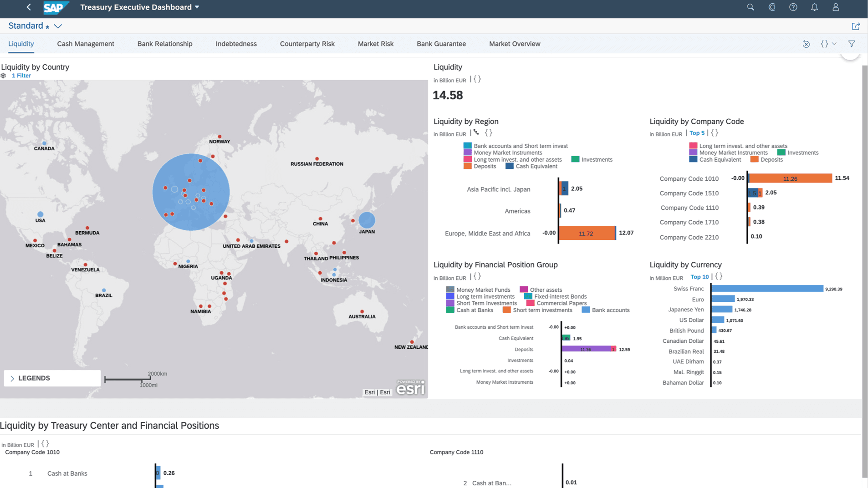Select the Counterparty Risk tab
This screenshot has width=868, height=488.
tap(307, 44)
